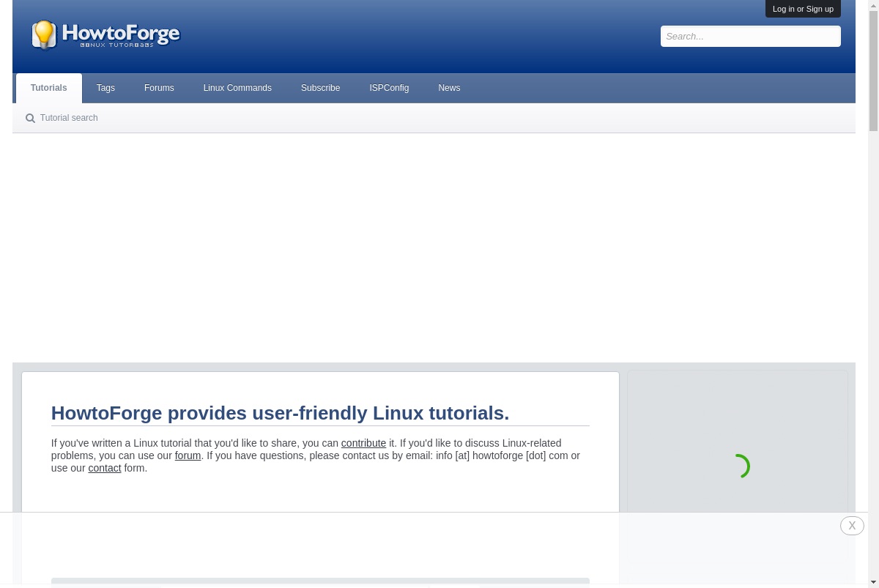This screenshot has height=588, width=879.
Task: Open the Tutorials tab
Action: 49,88
